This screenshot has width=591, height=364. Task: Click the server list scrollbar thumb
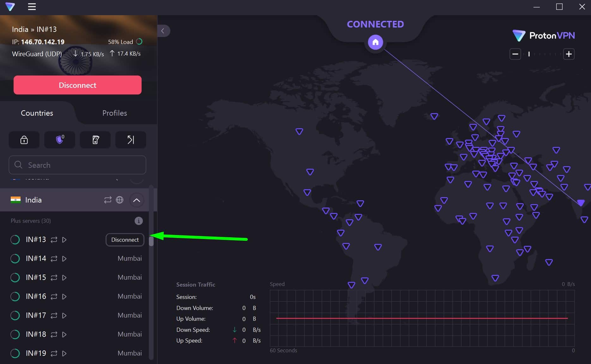pos(151,241)
